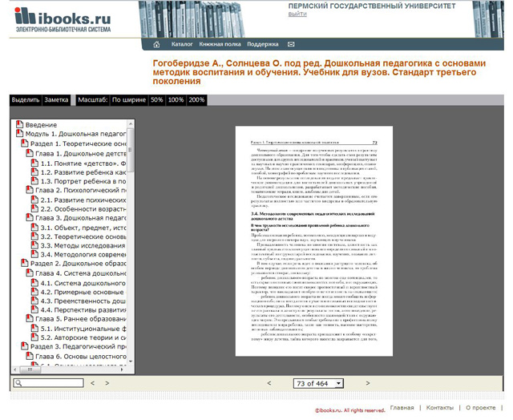This screenshot has height=420, width=513.
Task: Go to the previous page arrow
Action: pyautogui.click(x=269, y=383)
